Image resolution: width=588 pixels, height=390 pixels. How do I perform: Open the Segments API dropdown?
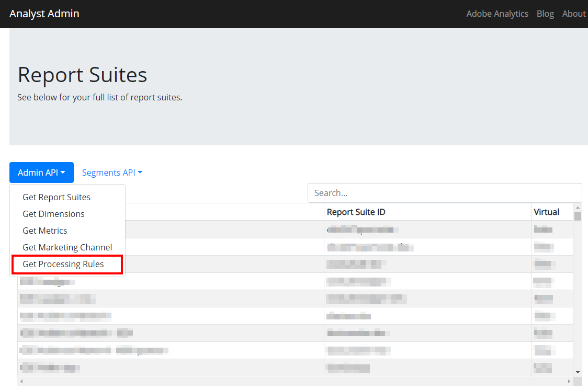point(111,172)
